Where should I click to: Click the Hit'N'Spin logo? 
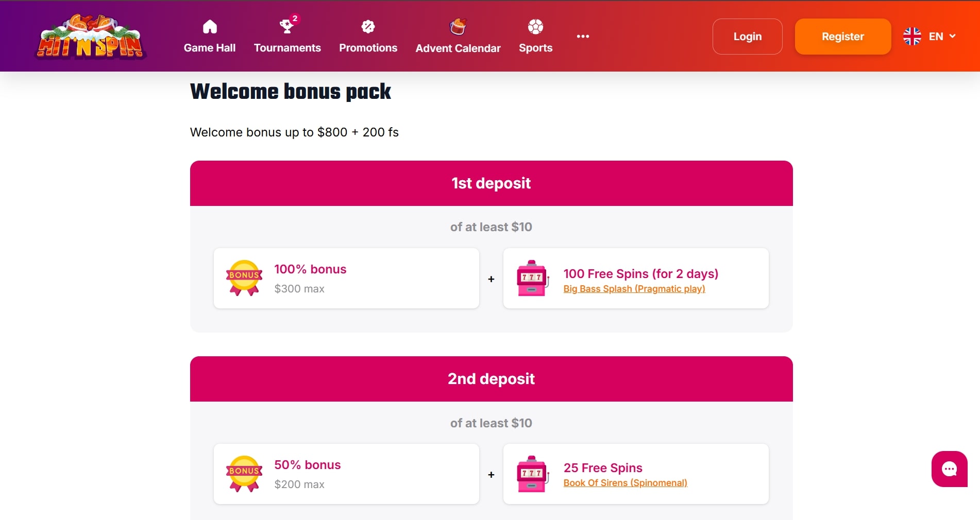tap(91, 37)
